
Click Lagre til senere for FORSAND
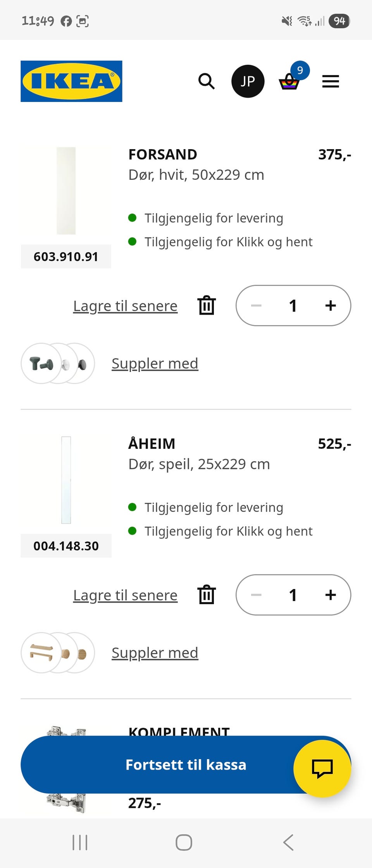pos(125,306)
